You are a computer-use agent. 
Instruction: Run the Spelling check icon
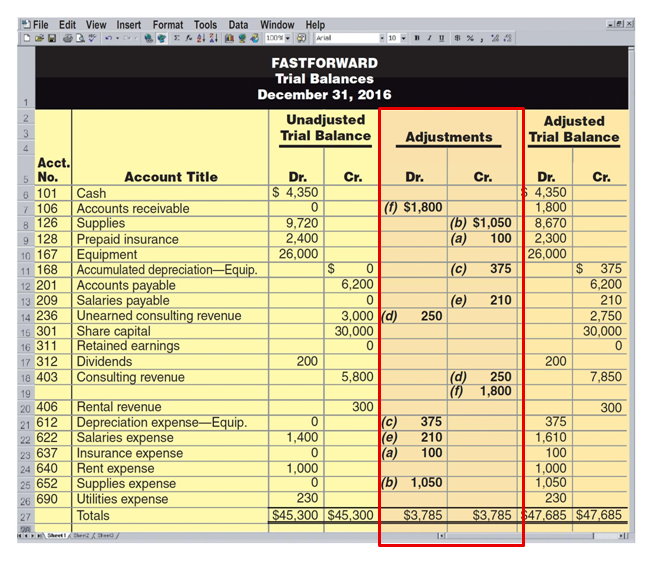(x=92, y=38)
